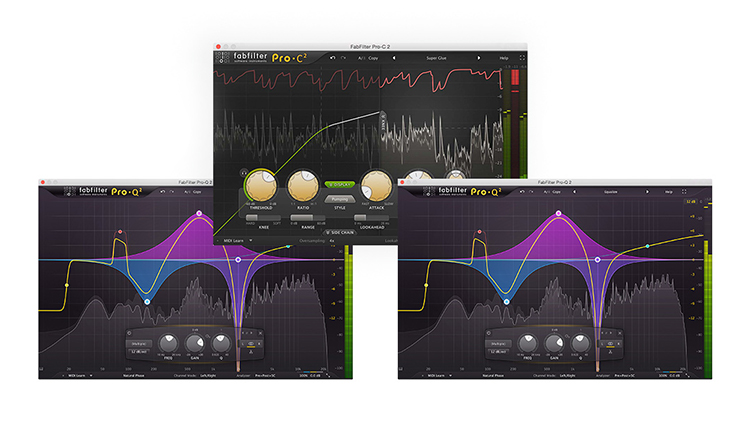Select the red EQ band node in left Pro-Q 2
The width and height of the screenshot is (750, 430).
coord(120,232)
